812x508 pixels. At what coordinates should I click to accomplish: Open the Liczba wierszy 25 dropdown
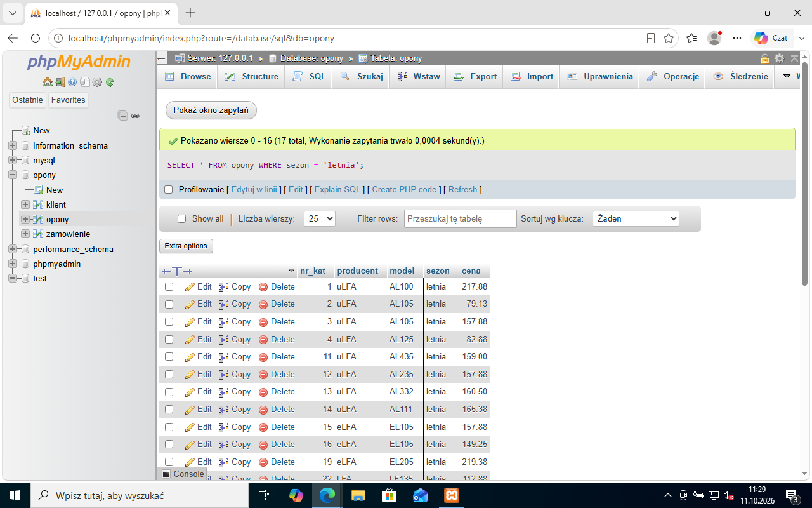tap(320, 218)
